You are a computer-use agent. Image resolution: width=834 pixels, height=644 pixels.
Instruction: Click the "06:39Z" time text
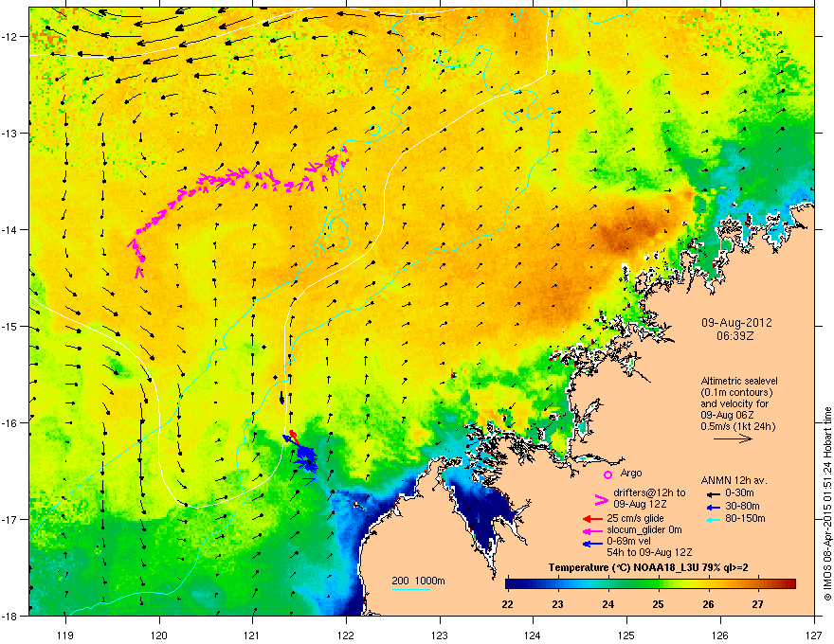click(736, 336)
